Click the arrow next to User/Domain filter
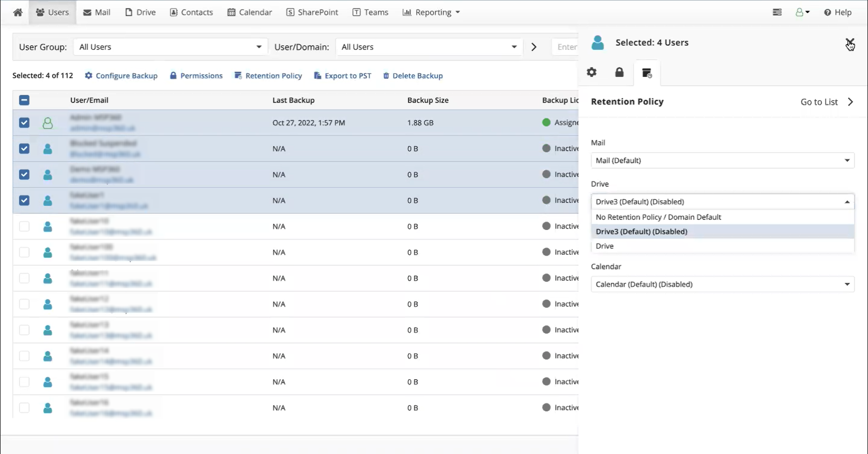 tap(534, 47)
